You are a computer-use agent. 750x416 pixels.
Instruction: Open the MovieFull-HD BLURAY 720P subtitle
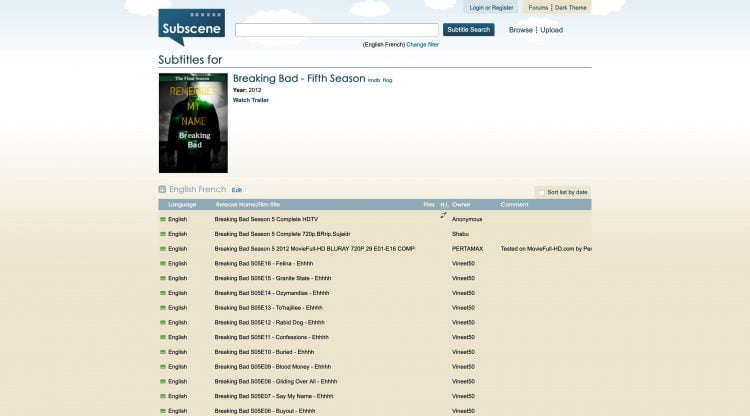point(315,249)
